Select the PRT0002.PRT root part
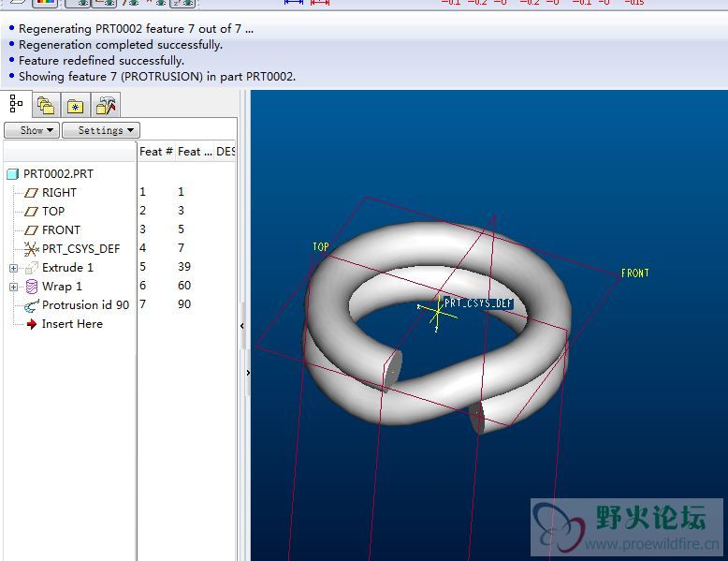 point(51,174)
